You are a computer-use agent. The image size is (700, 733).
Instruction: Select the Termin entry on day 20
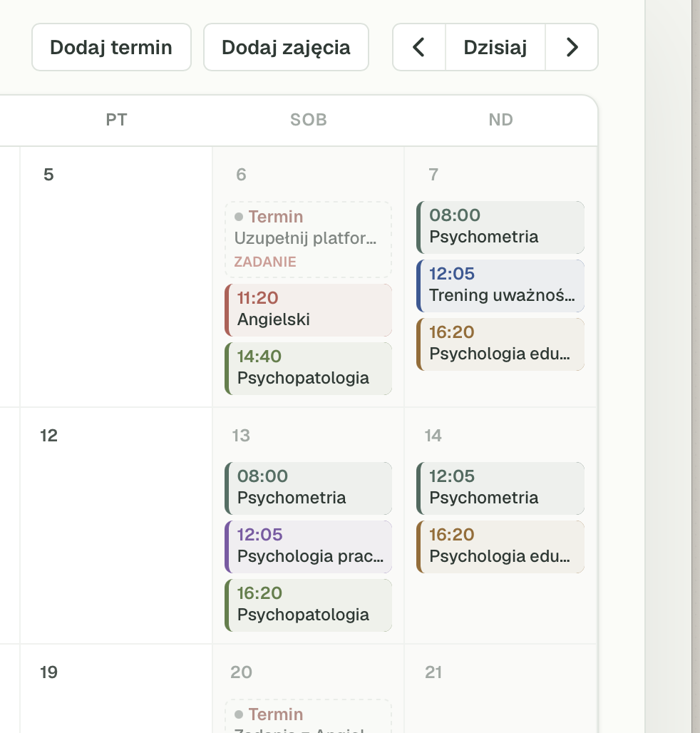pyautogui.click(x=309, y=716)
